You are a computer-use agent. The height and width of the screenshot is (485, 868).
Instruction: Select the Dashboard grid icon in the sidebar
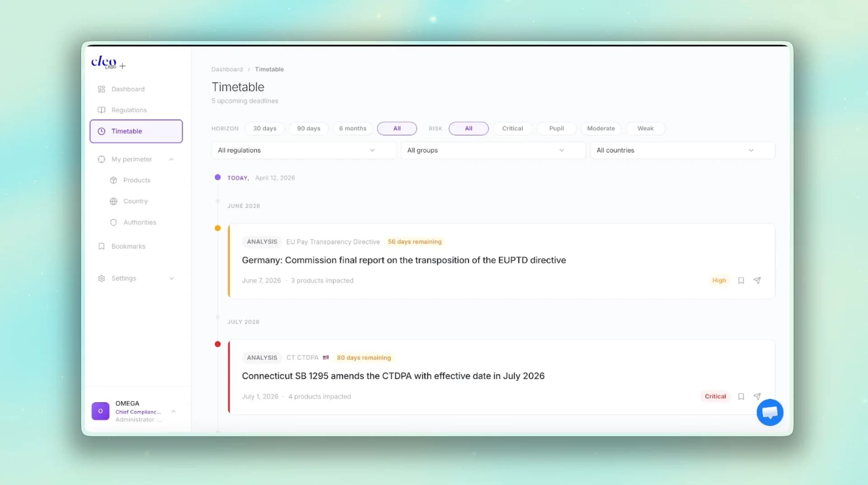click(x=101, y=89)
